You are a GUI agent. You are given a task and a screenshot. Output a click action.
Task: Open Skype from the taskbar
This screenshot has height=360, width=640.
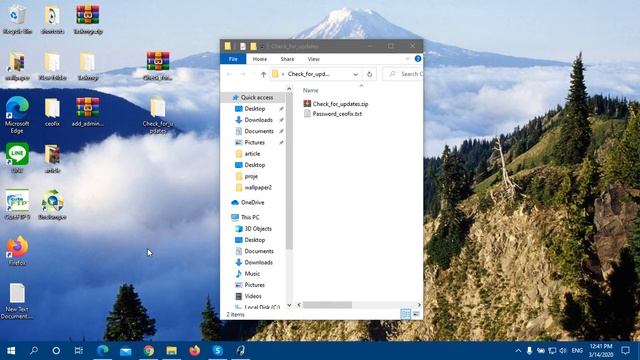pyautogui.click(x=218, y=351)
